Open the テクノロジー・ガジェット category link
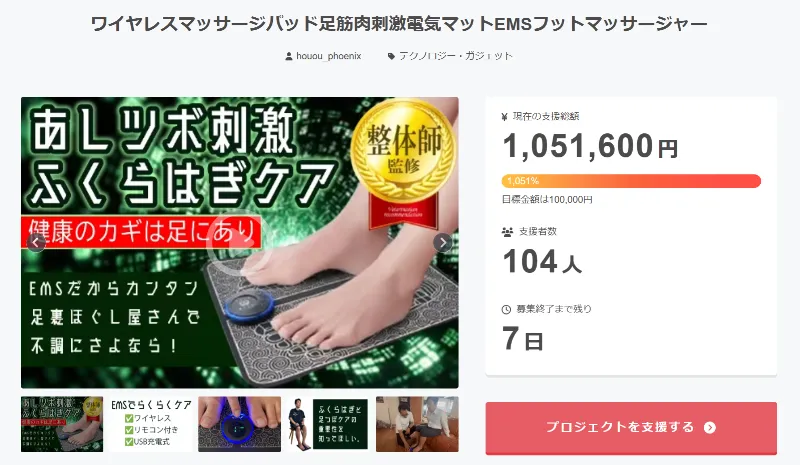Screen dimensions: 800x465 tap(456, 56)
